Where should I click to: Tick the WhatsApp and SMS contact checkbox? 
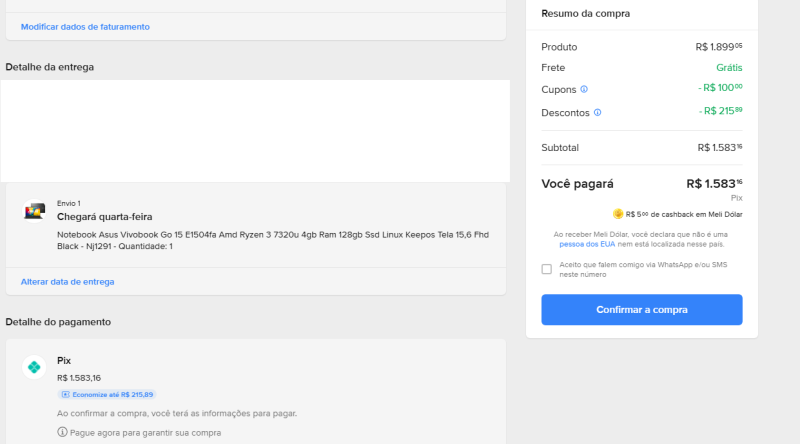[x=546, y=269]
